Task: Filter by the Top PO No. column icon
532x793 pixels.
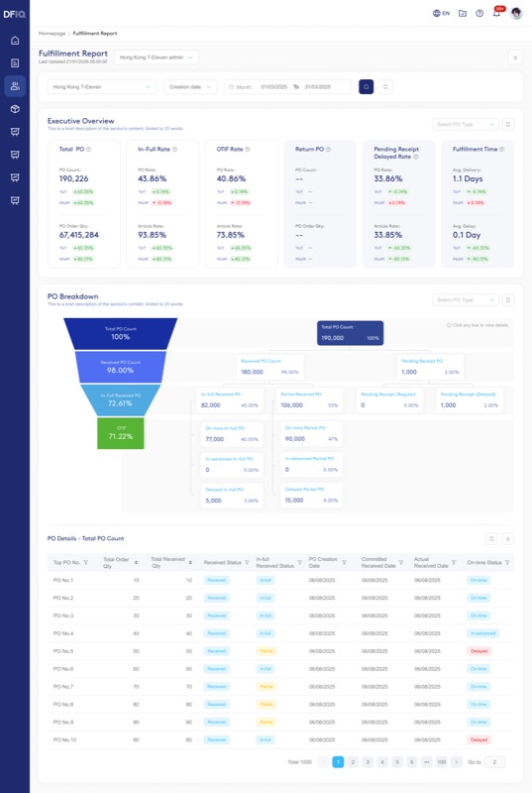Action: point(86,562)
